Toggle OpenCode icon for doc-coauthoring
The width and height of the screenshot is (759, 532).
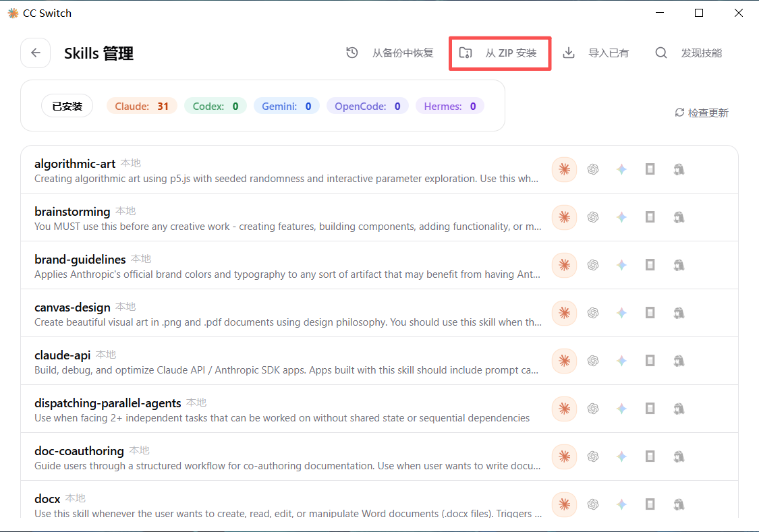tap(650, 456)
